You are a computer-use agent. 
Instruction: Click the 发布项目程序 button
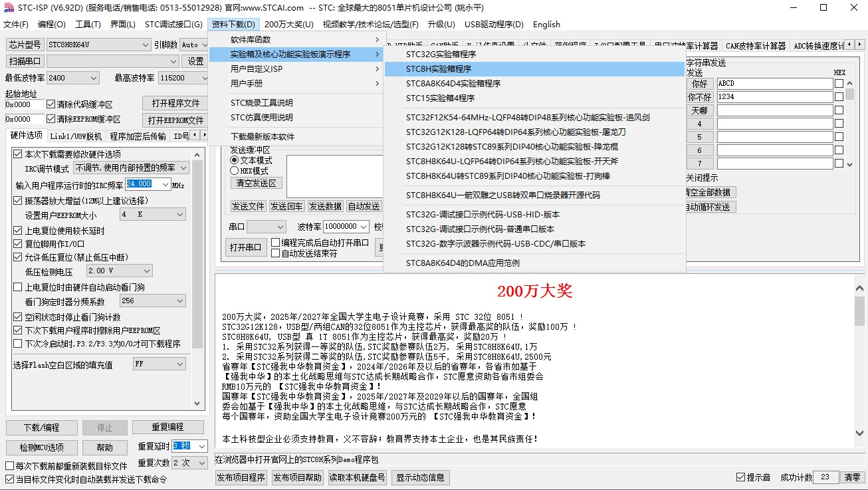[241, 477]
